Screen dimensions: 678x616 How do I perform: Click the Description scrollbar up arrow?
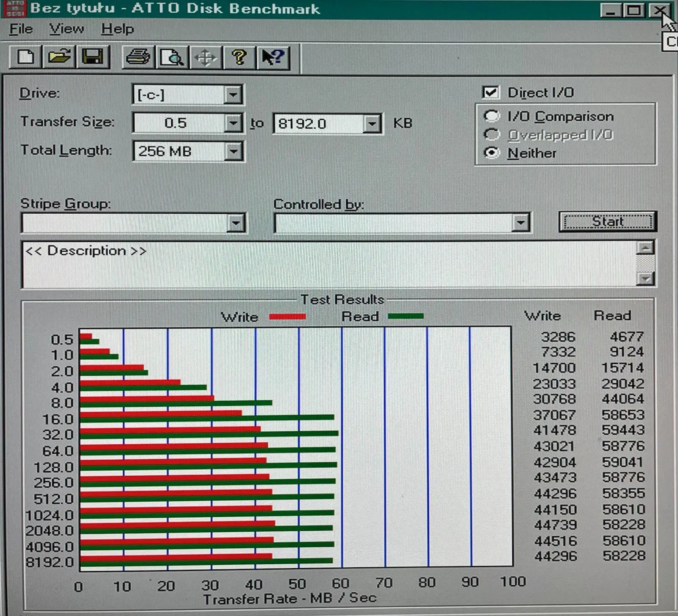pos(645,248)
